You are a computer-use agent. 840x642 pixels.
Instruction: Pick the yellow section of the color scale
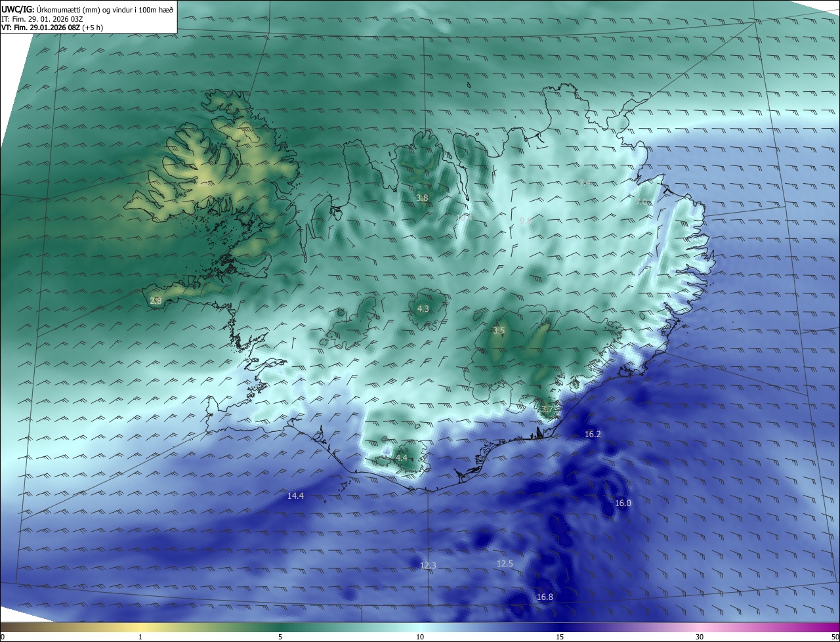coord(141,627)
